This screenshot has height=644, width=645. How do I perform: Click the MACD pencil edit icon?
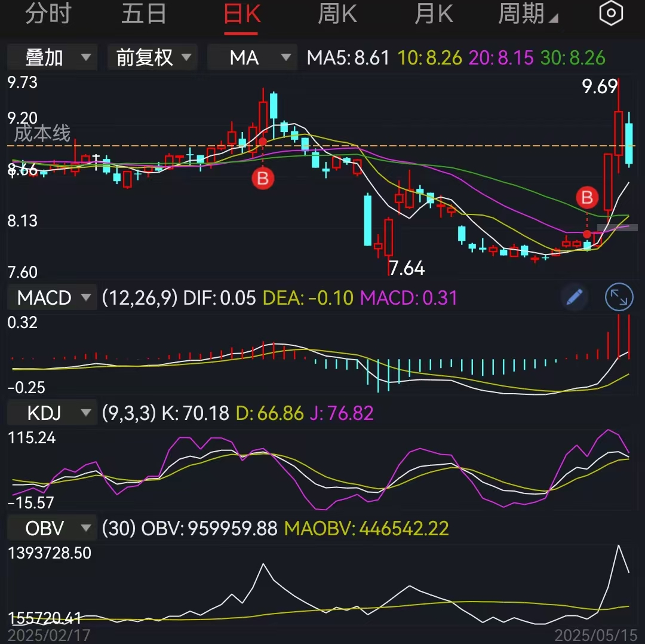point(574,297)
